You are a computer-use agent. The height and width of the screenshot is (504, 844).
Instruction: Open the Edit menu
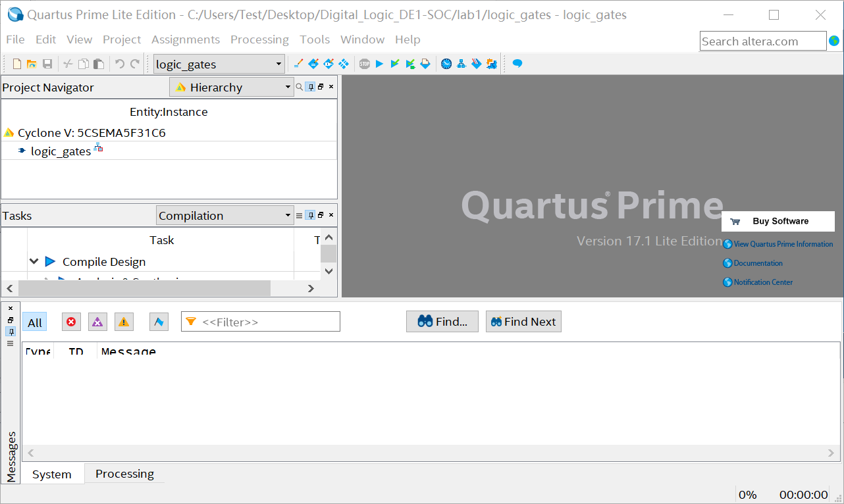(45, 39)
